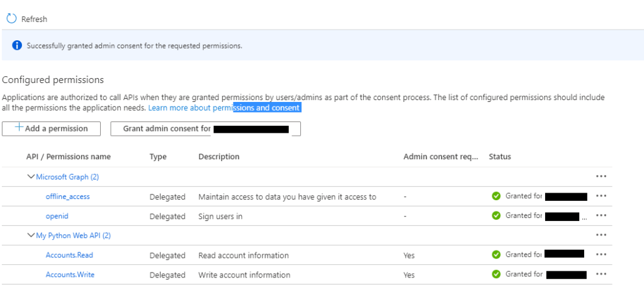The image size is (644, 304).
Task: Click the Status column header
Action: (x=500, y=157)
